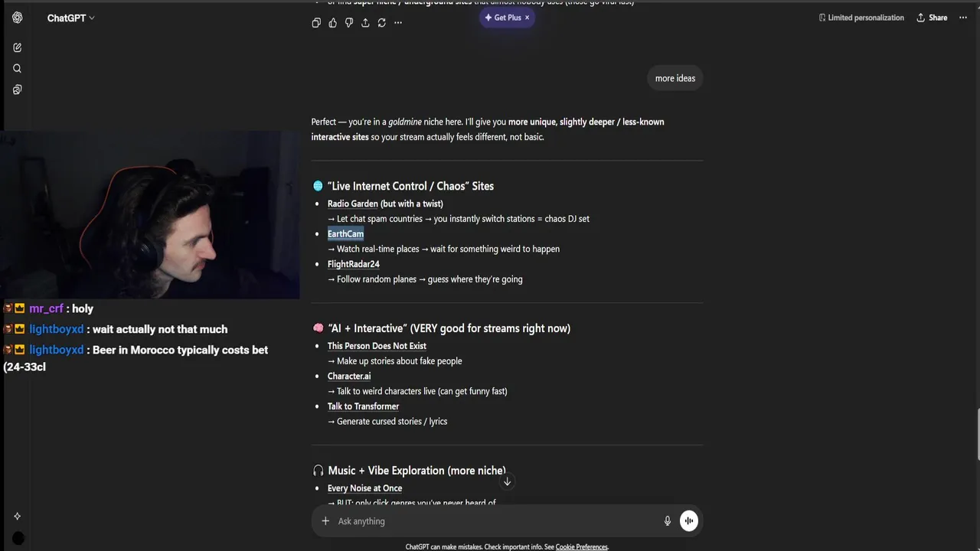Copy the previous response with copy icon
Viewport: 980px width, 551px height.
click(316, 23)
